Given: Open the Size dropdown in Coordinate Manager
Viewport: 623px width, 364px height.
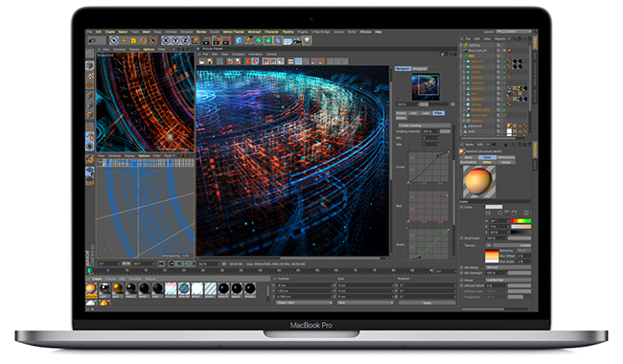Looking at the screenshot, I should 365,303.
